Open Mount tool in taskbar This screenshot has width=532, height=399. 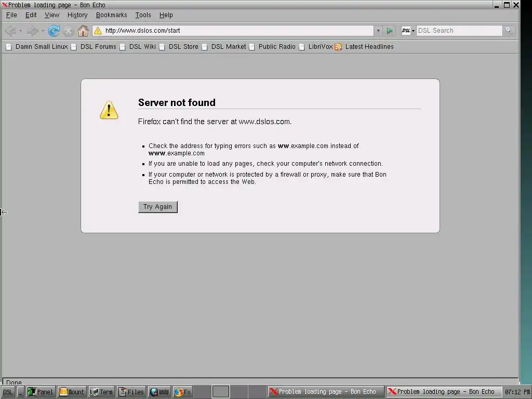pyautogui.click(x=72, y=392)
